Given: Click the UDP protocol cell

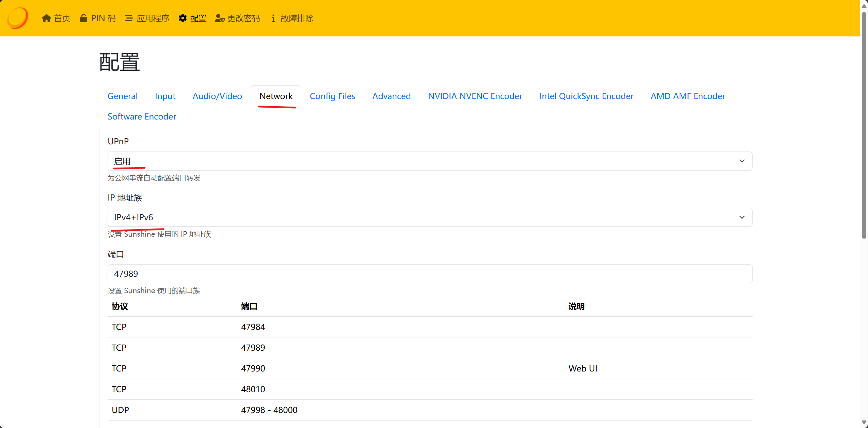Looking at the screenshot, I should (x=120, y=410).
